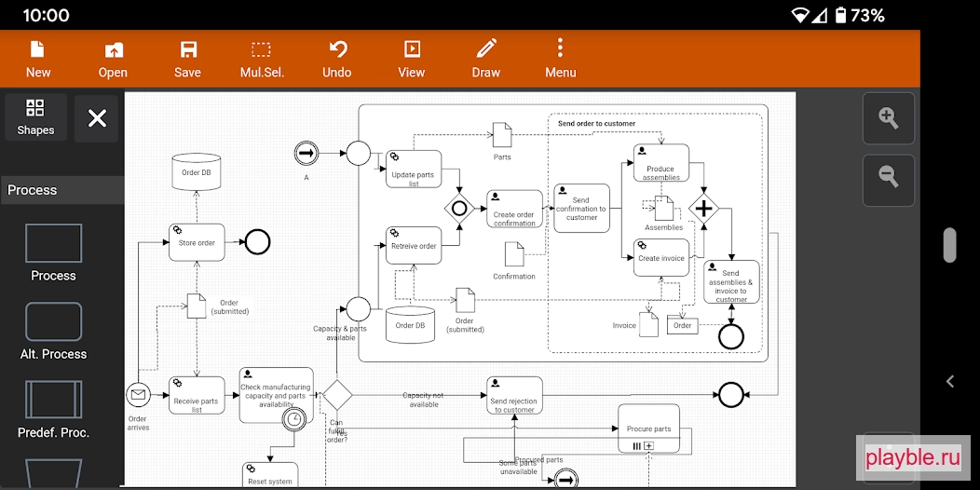
Task: Select the Produce assemblies task
Action: tap(661, 163)
